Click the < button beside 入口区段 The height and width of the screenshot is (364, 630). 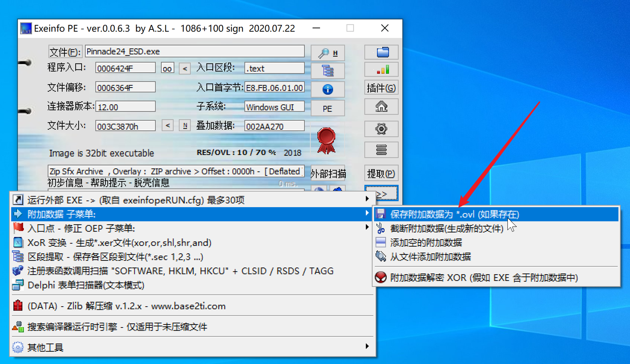(x=185, y=68)
